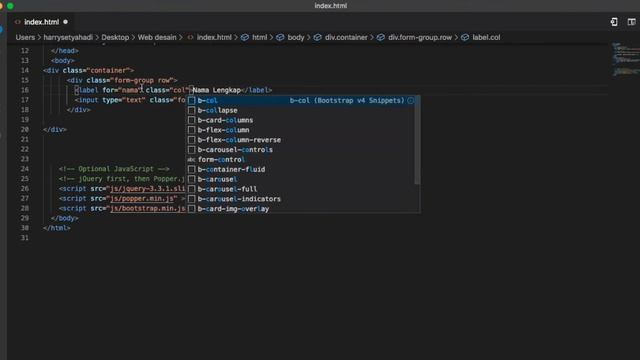Select the b-card-img-overlay suggestion
This screenshot has width=640, height=360.
[301, 209]
